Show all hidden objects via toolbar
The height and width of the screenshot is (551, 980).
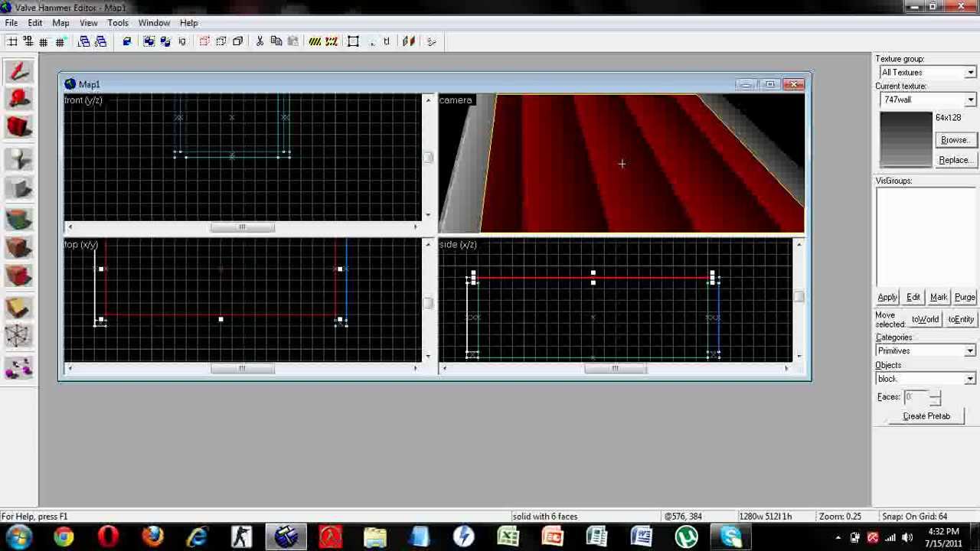[237, 41]
